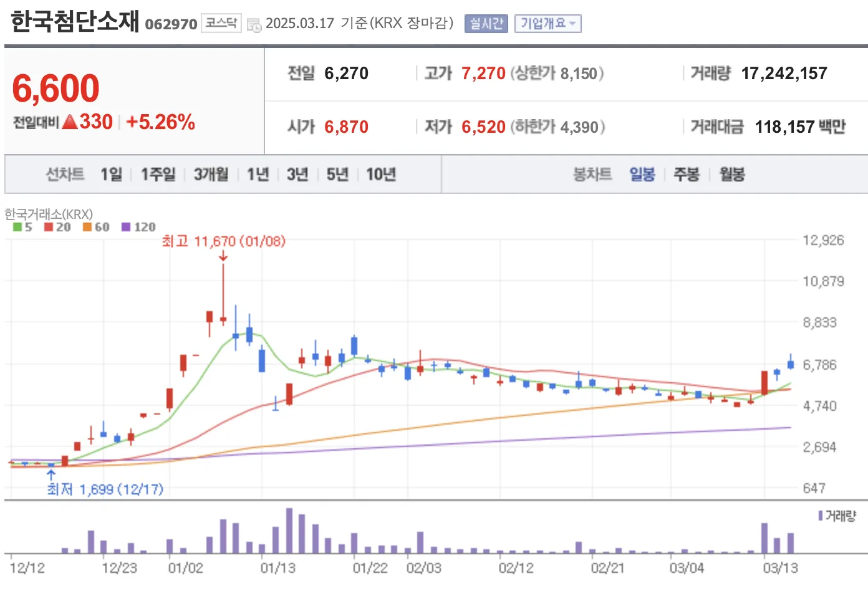
Task: Click the 실시간 realtime button
Action: click(486, 24)
